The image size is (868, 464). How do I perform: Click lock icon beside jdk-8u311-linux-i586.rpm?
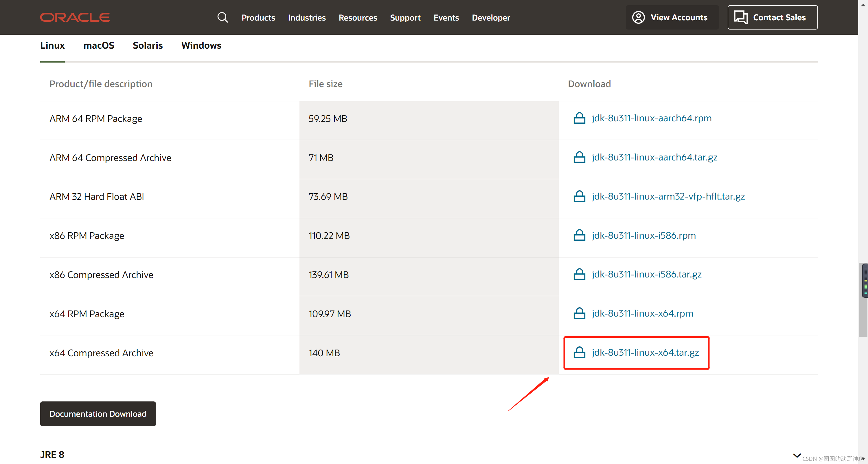point(579,235)
